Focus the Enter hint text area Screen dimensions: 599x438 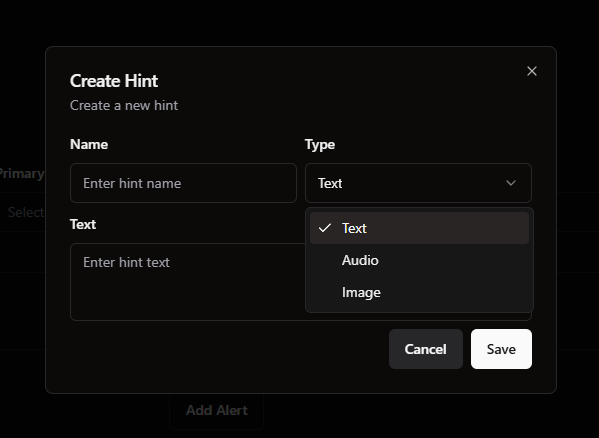pyautogui.click(x=187, y=282)
